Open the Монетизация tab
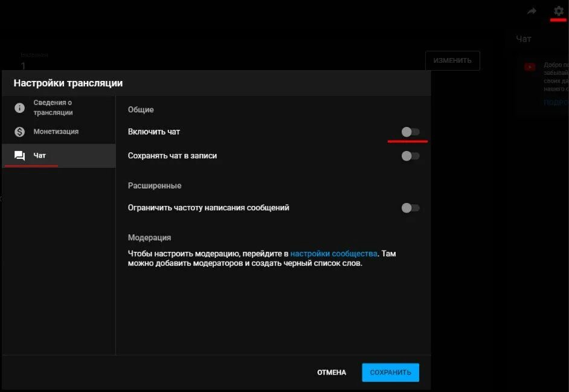 tap(59, 132)
